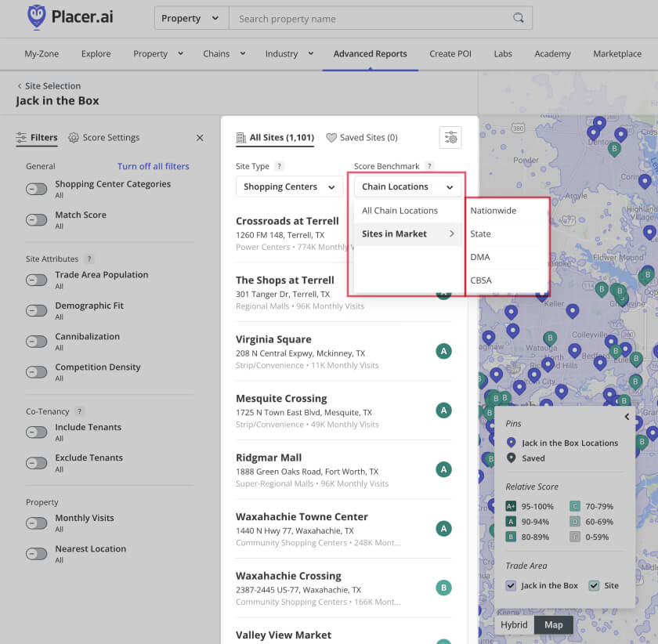The image size is (658, 644).
Task: Toggle Competition Density filter
Action: [x=37, y=372]
